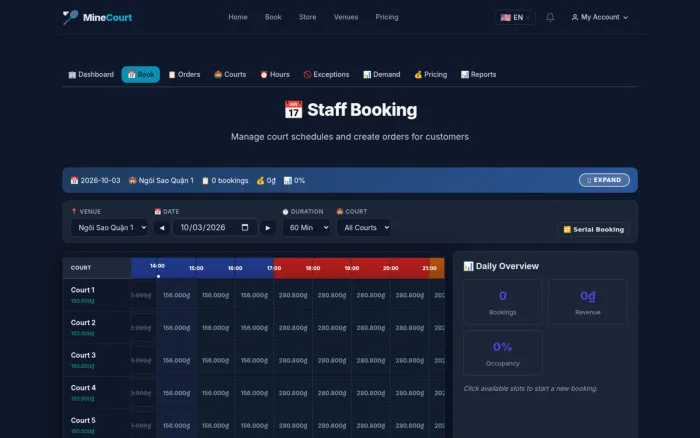Image resolution: width=700 pixels, height=438 pixels.
Task: Click the 14:00 timeline header
Action: [x=157, y=266]
